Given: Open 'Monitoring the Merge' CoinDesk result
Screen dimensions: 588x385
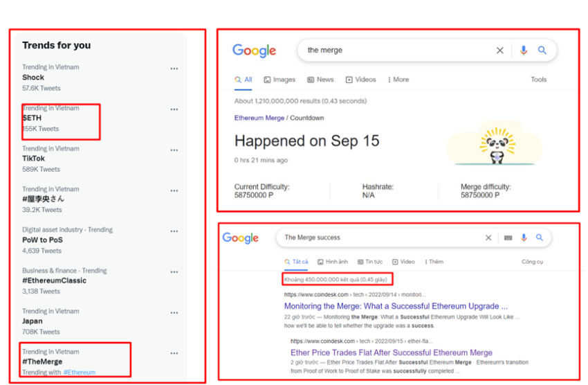Looking at the screenshot, I should point(396,306).
